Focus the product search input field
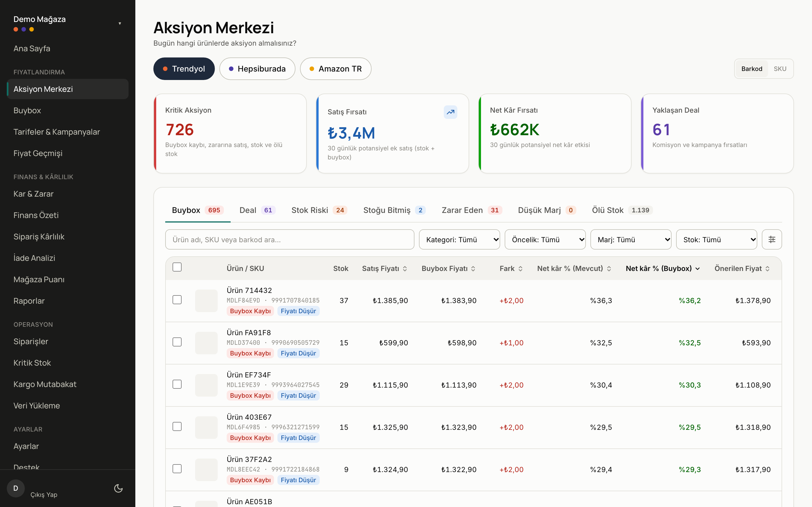Viewport: 812px width, 507px height. pyautogui.click(x=290, y=239)
